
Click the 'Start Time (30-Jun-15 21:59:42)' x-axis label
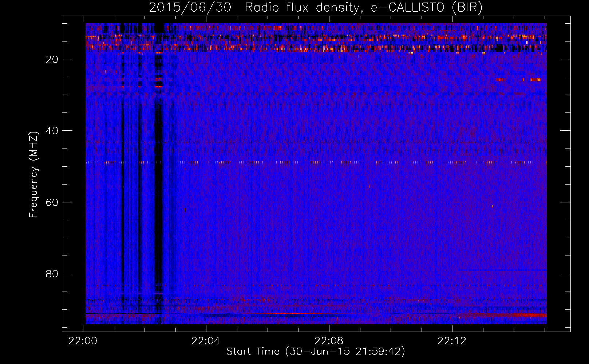(316, 352)
